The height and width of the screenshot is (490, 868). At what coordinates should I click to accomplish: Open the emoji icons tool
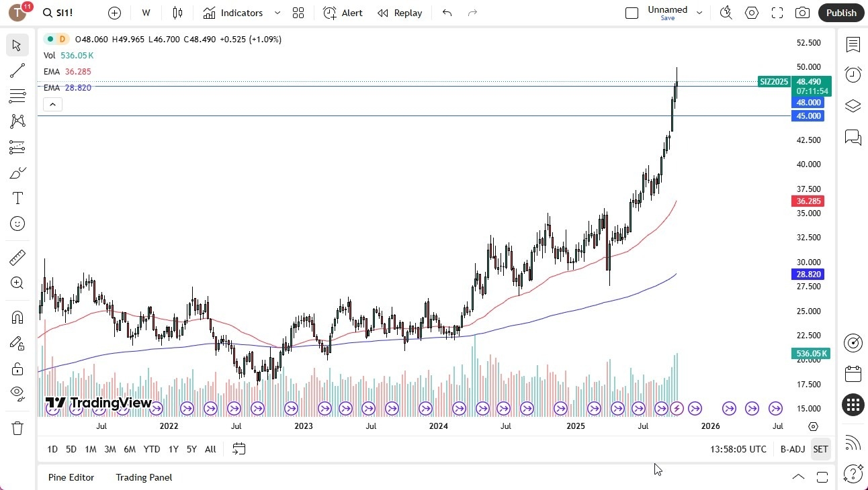(17, 224)
